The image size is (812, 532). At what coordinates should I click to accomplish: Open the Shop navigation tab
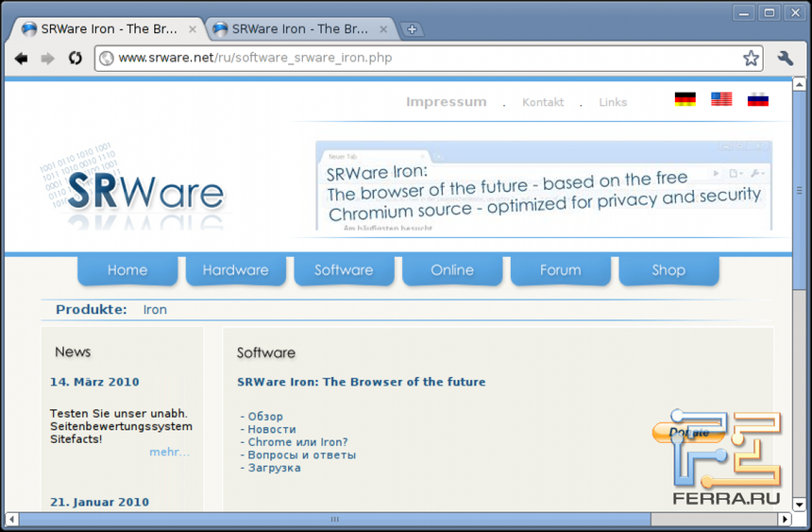point(668,270)
